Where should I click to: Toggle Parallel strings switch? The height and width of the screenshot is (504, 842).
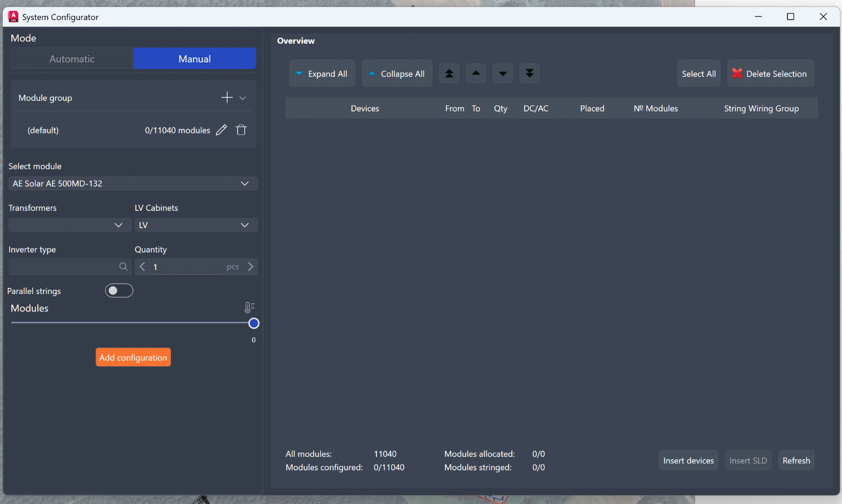pos(119,291)
